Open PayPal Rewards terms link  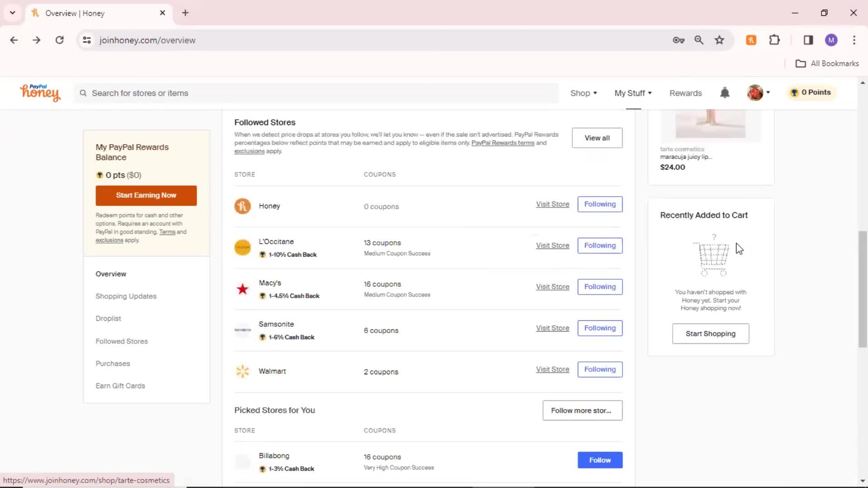click(x=503, y=143)
